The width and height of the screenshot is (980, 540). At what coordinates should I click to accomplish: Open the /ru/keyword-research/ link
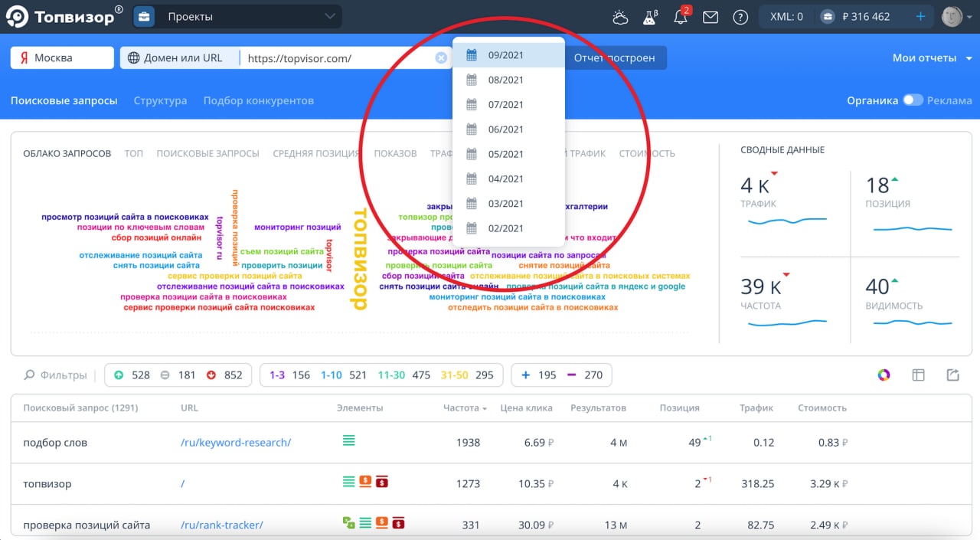coord(236,442)
